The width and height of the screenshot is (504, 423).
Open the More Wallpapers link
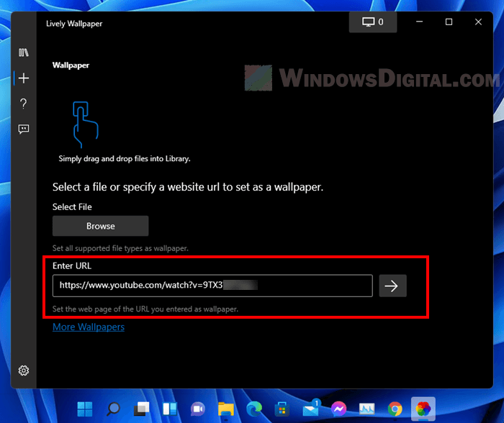[89, 327]
